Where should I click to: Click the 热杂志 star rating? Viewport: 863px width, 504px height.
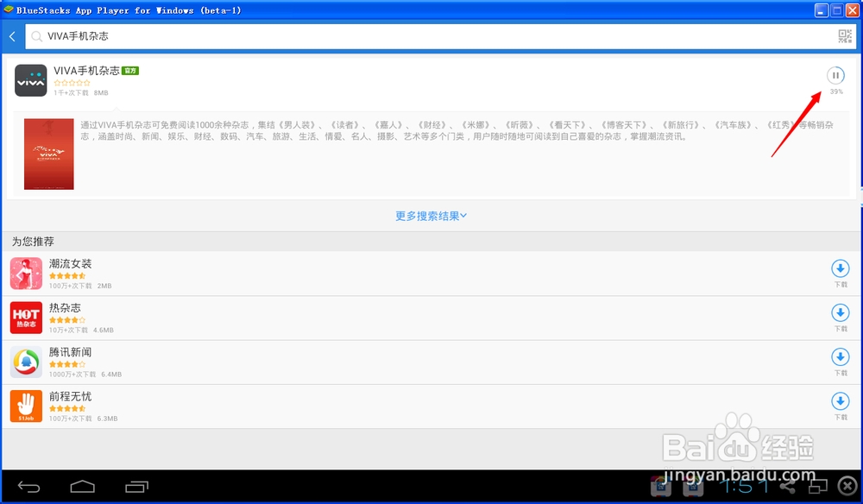[67, 320]
